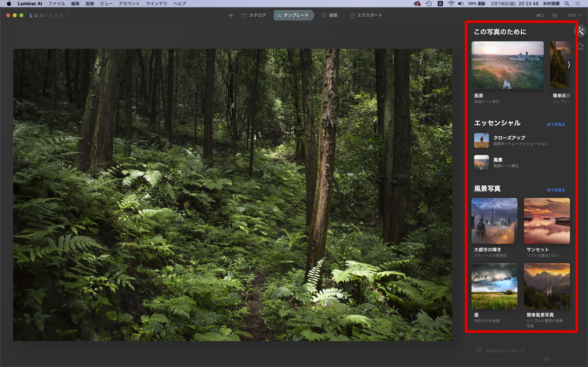
Task: Choose the 大都市の輝き template thumbnail
Action: [494, 221]
